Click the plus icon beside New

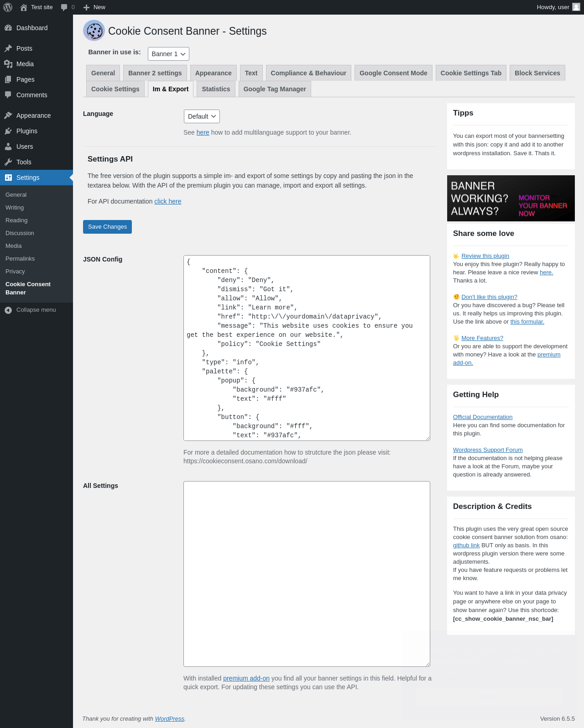[86, 7]
